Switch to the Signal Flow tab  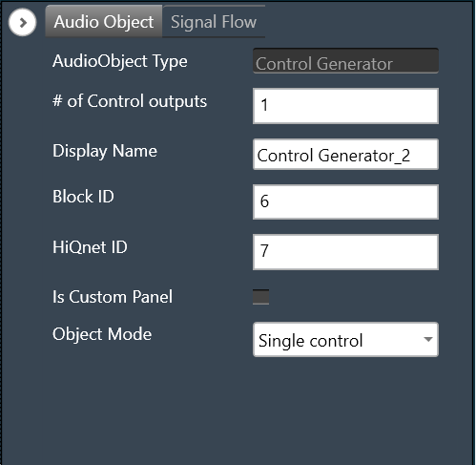pos(214,22)
